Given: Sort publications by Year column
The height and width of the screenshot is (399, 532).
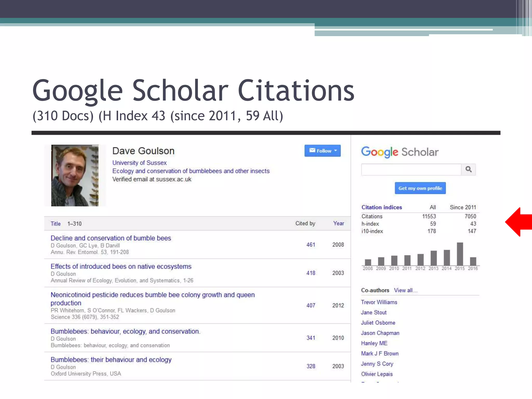Looking at the screenshot, I should (339, 223).
